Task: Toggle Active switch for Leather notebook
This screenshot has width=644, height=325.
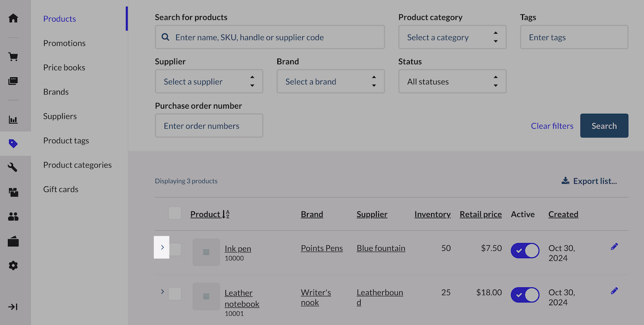Action: (525, 295)
